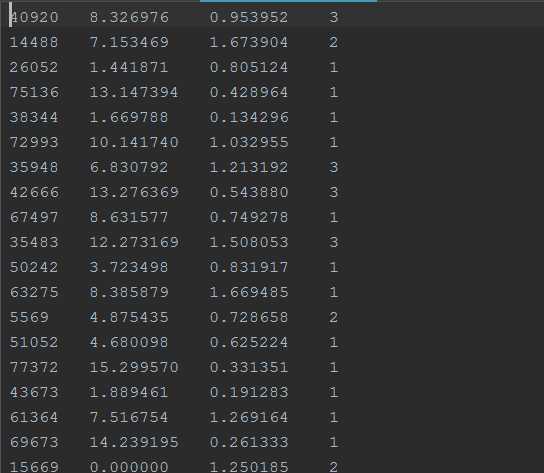Screen dimensions: 544x473
Task: Click on 38344
Action: [x=34, y=117]
